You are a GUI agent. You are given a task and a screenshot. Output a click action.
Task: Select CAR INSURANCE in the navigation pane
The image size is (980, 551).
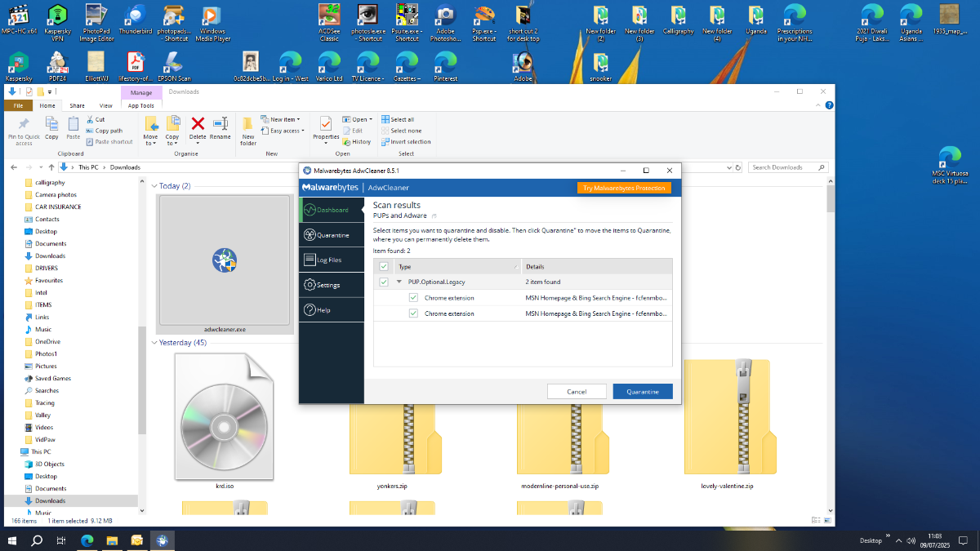pos(58,207)
